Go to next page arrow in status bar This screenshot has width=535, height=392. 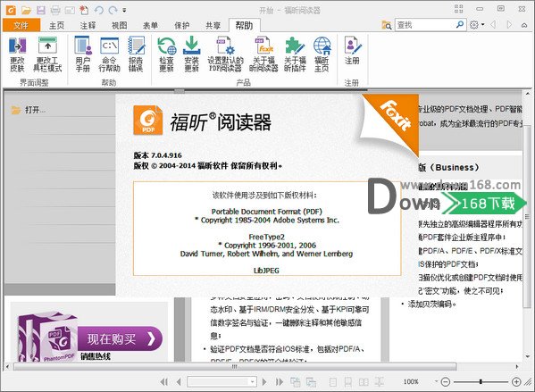(264, 382)
